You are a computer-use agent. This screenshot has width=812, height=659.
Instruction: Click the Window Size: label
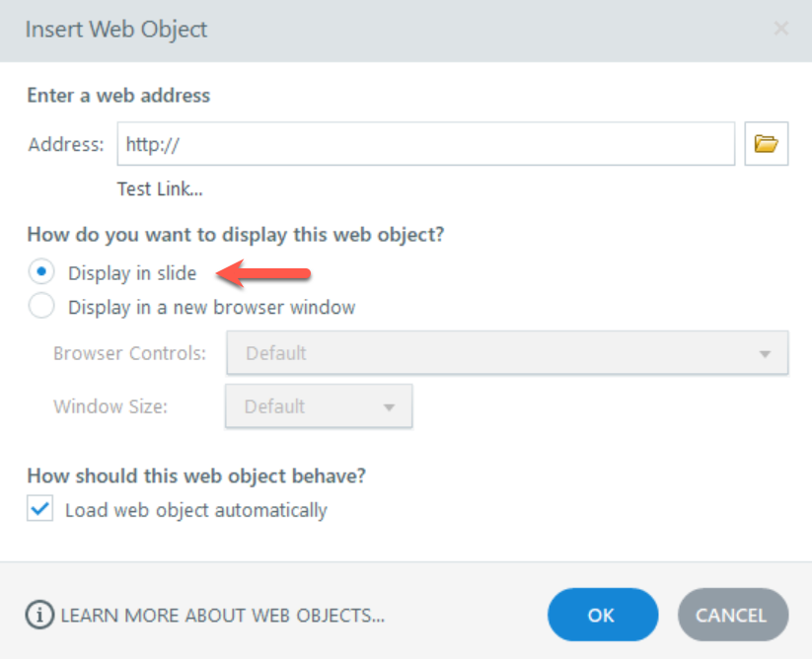(111, 406)
